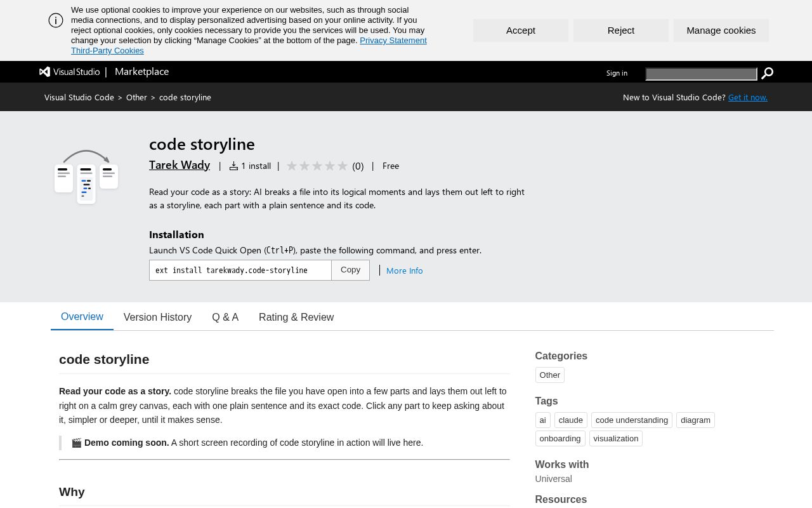Click the install count download icon
Screen dimensions: 812x508
click(233, 166)
